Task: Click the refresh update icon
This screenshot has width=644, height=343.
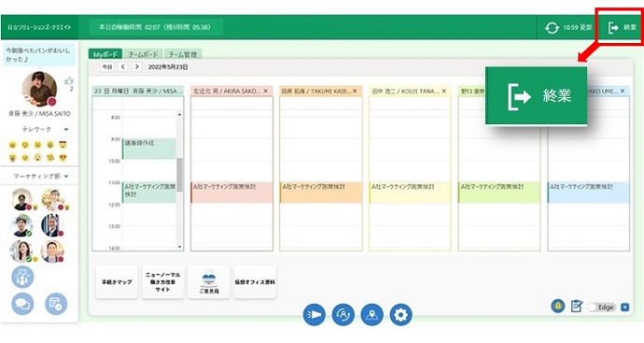Action: tap(552, 27)
